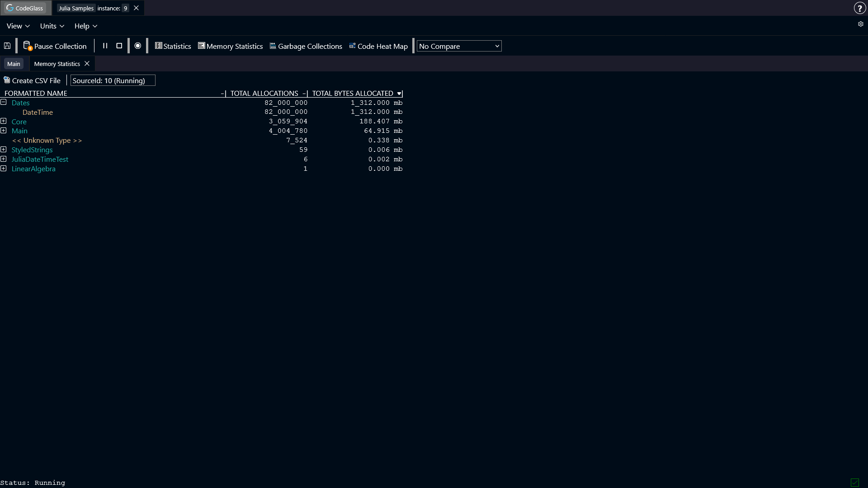Click the green check status icon
Image resolution: width=868 pixels, height=488 pixels.
coord(854,483)
